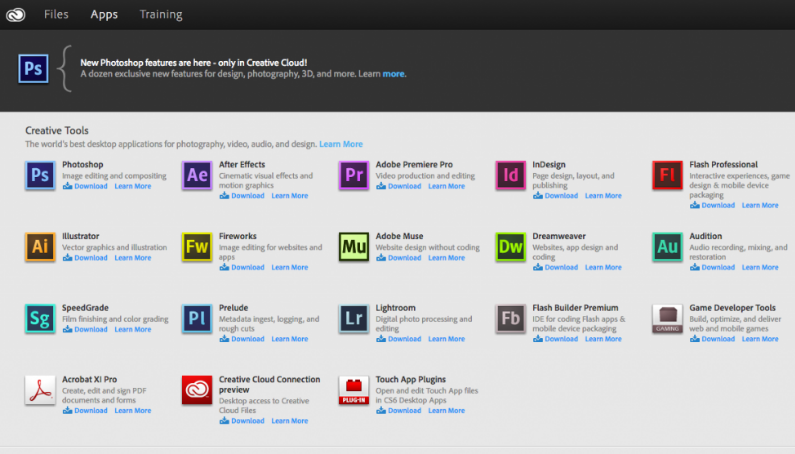Open Learn More for InDesign

[603, 196]
